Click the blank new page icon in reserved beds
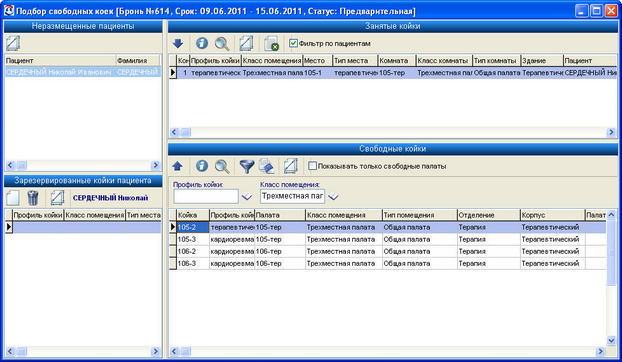The width and height of the screenshot is (622, 362). (13, 197)
